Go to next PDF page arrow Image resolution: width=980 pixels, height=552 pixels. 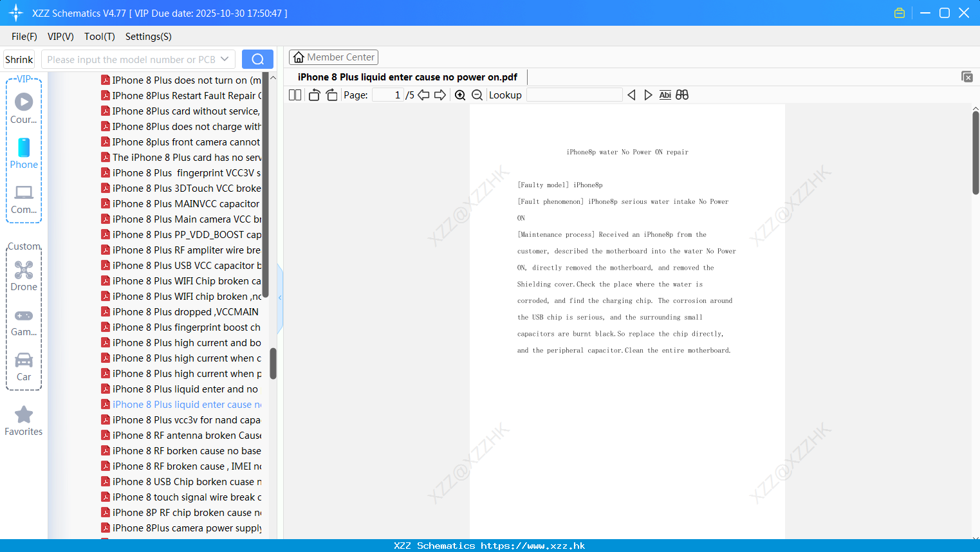(440, 95)
